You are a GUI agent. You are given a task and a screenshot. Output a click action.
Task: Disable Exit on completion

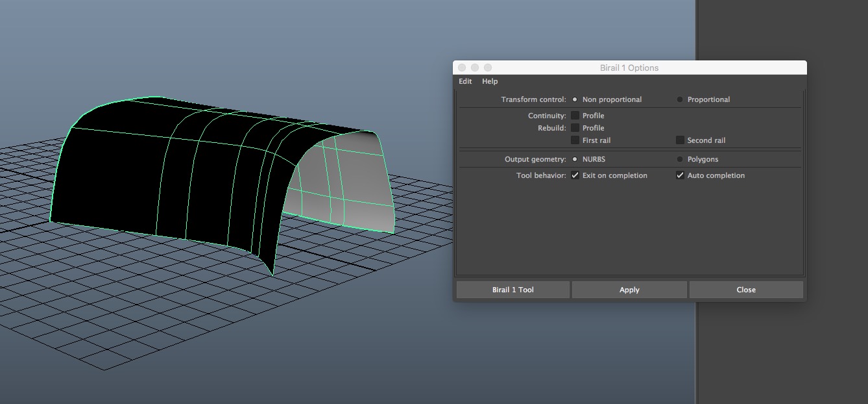tap(575, 175)
